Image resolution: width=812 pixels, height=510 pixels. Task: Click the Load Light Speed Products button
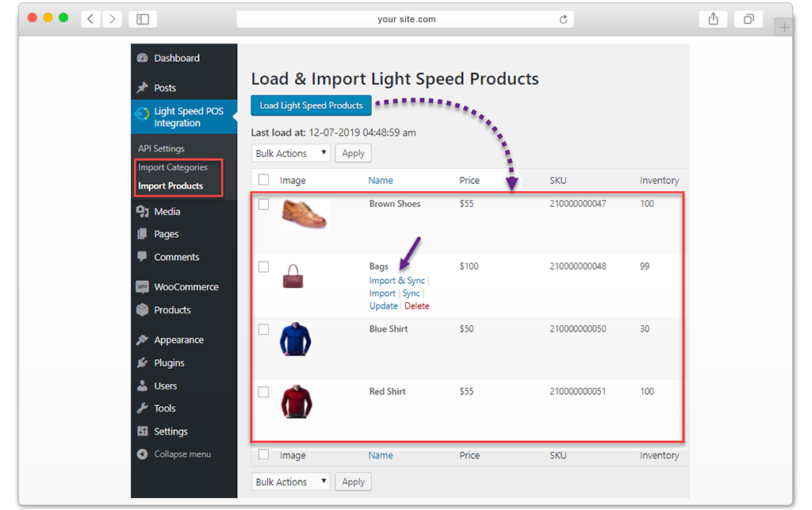tap(311, 105)
